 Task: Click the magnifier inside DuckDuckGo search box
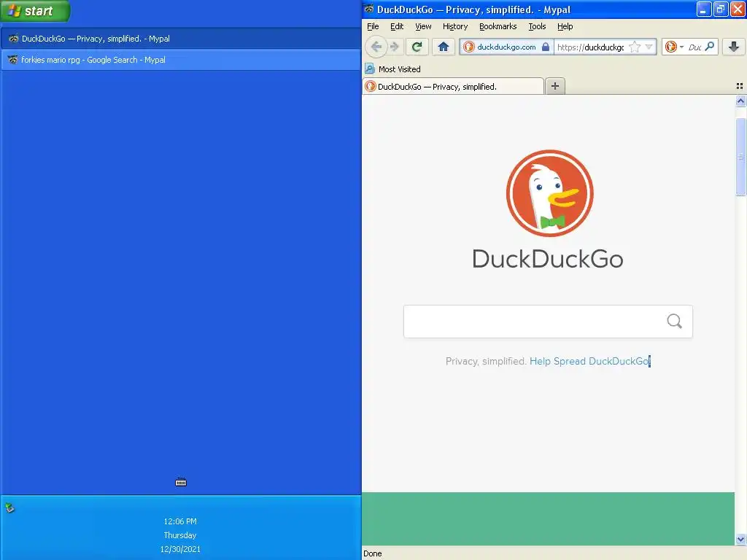[674, 322]
